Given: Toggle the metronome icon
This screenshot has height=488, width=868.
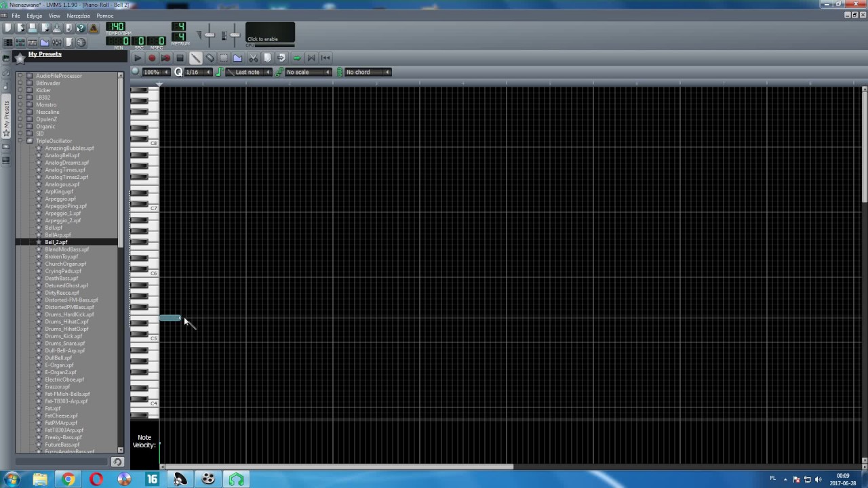Looking at the screenshot, I should (x=94, y=28).
